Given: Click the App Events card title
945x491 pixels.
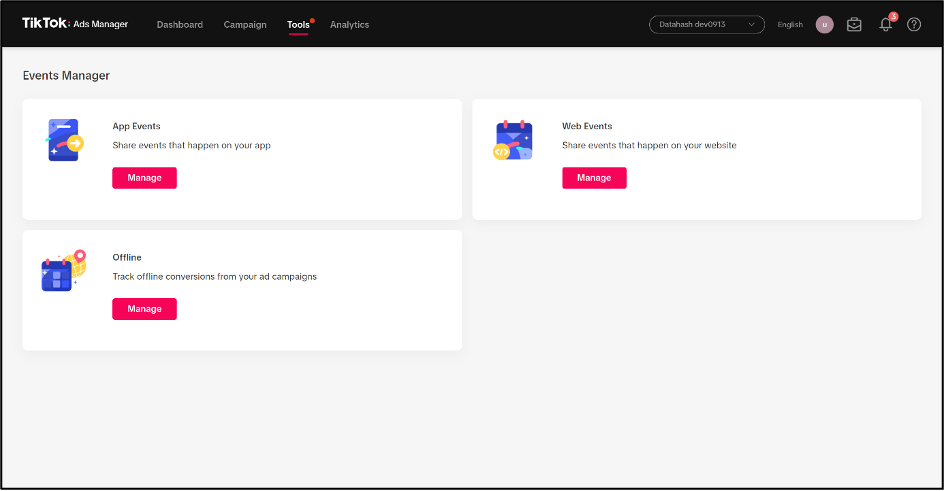Looking at the screenshot, I should [x=137, y=126].
